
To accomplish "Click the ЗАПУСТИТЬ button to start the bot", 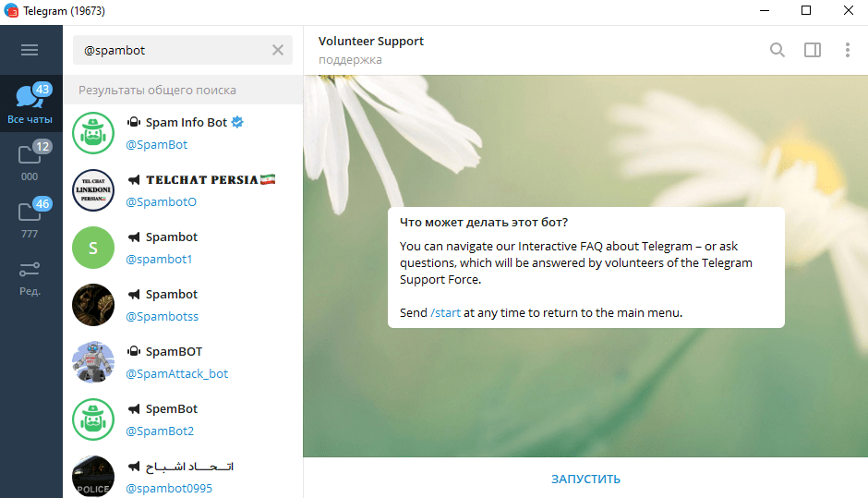I will tap(585, 479).
